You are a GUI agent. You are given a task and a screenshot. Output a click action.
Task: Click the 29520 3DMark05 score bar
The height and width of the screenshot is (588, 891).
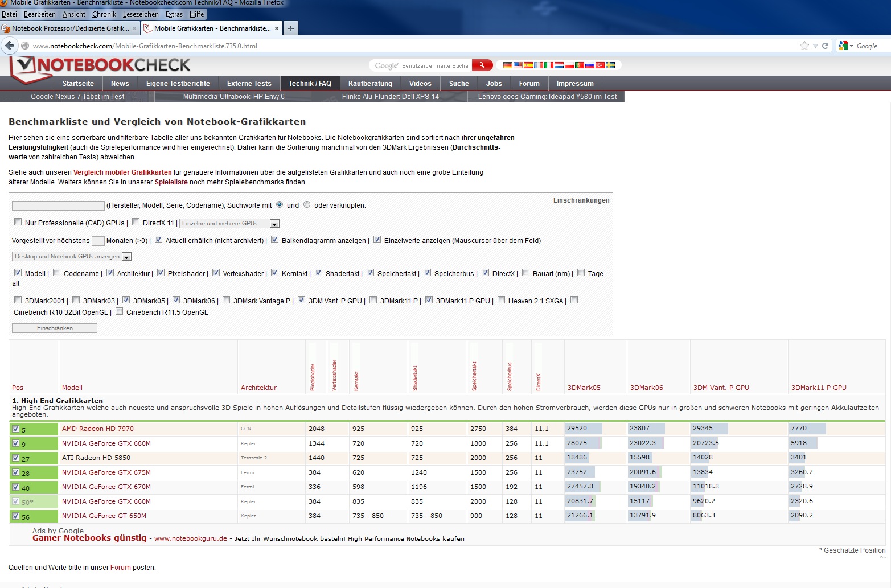coord(583,428)
